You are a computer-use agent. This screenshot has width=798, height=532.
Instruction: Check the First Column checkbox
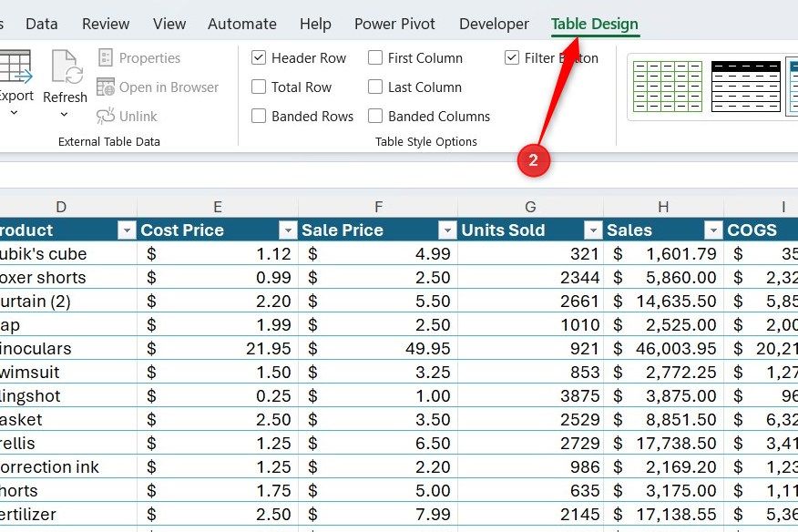click(375, 57)
